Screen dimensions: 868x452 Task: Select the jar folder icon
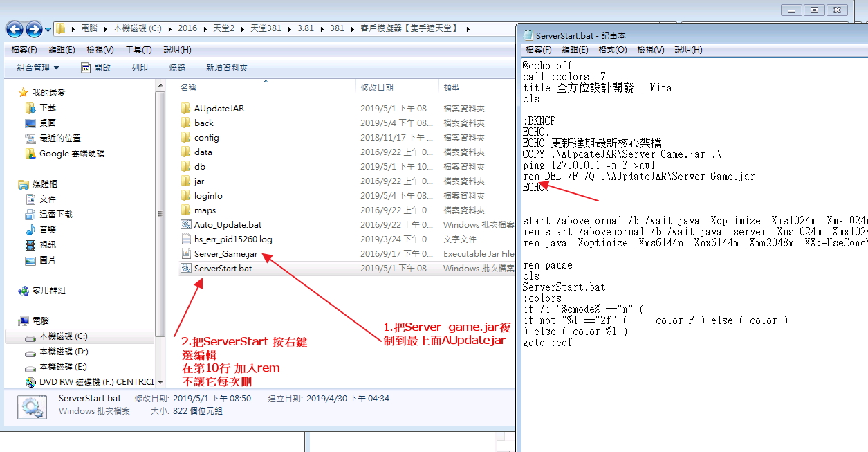(x=185, y=181)
